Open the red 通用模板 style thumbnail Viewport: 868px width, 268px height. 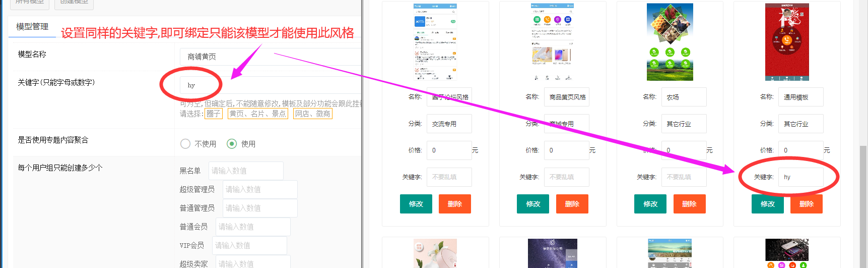(786, 42)
